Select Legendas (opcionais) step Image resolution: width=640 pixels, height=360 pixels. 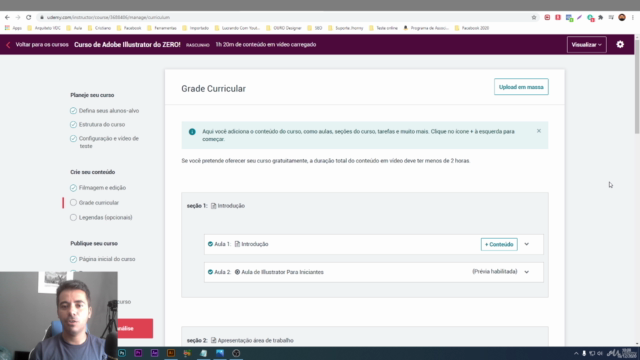tap(101, 218)
